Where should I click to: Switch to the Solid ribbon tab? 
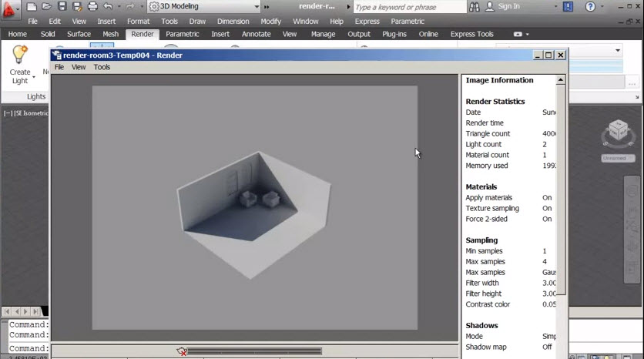pyautogui.click(x=48, y=34)
